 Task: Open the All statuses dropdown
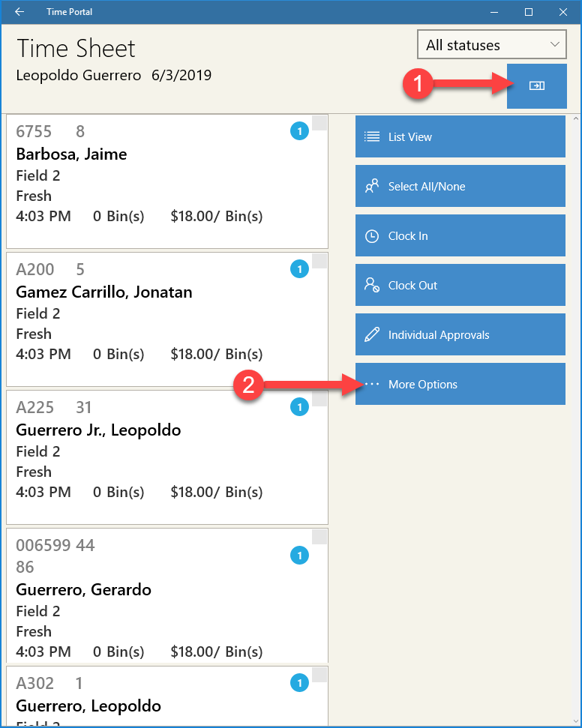[491, 44]
